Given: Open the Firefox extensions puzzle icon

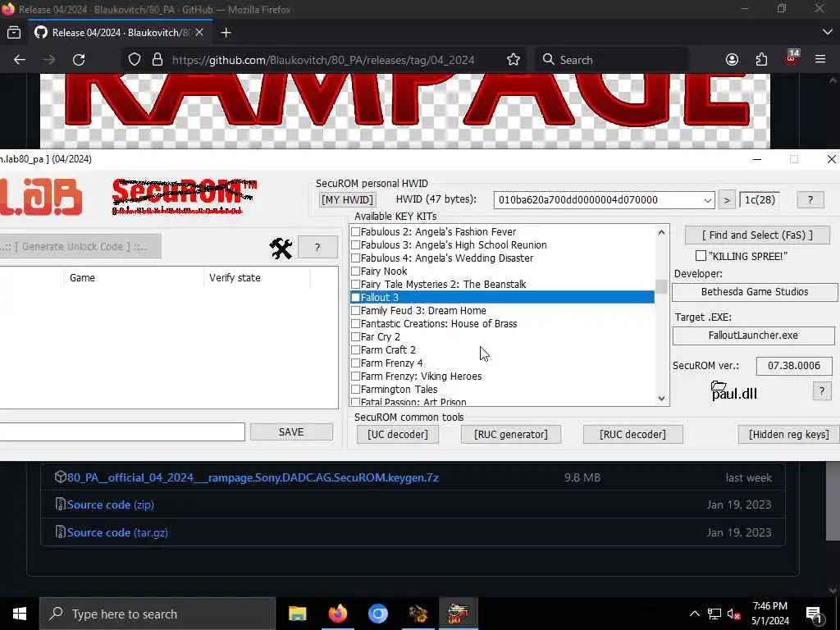Looking at the screenshot, I should [x=761, y=59].
